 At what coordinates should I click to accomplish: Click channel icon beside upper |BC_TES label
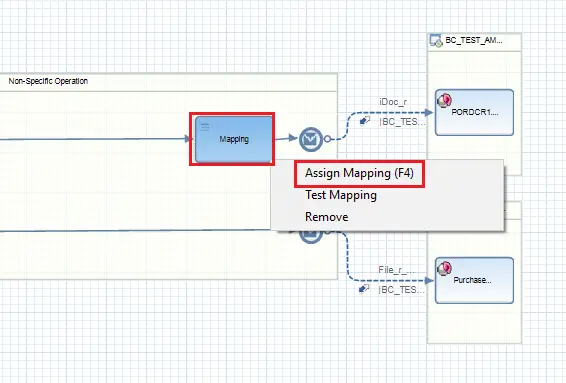(x=365, y=121)
